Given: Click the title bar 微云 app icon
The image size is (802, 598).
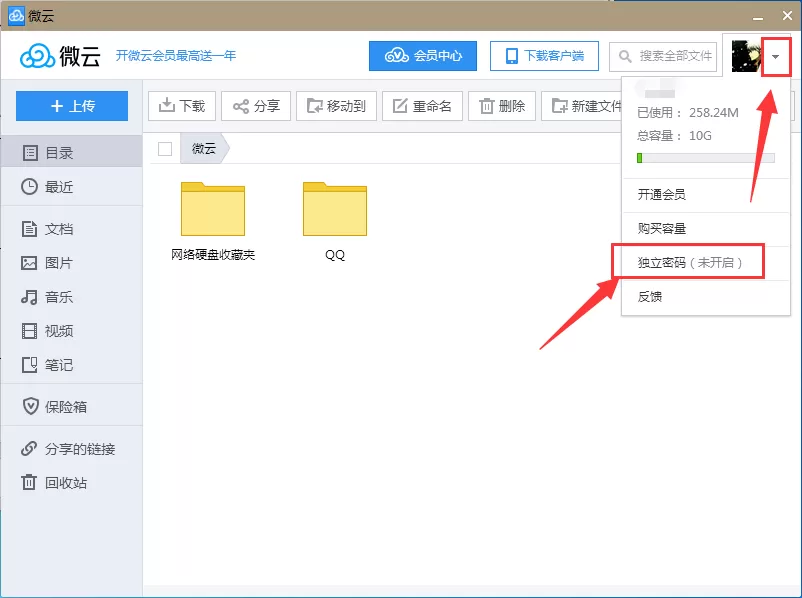Looking at the screenshot, I should (16, 16).
